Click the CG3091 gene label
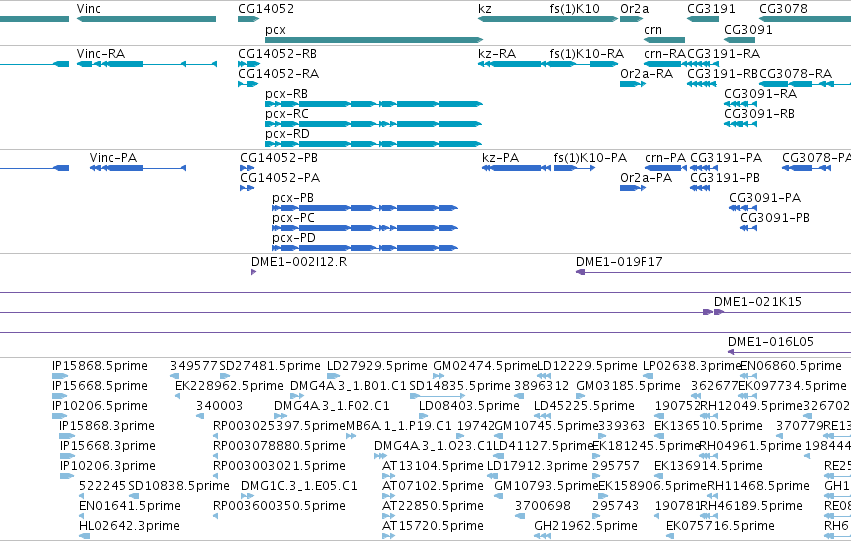 (748, 29)
